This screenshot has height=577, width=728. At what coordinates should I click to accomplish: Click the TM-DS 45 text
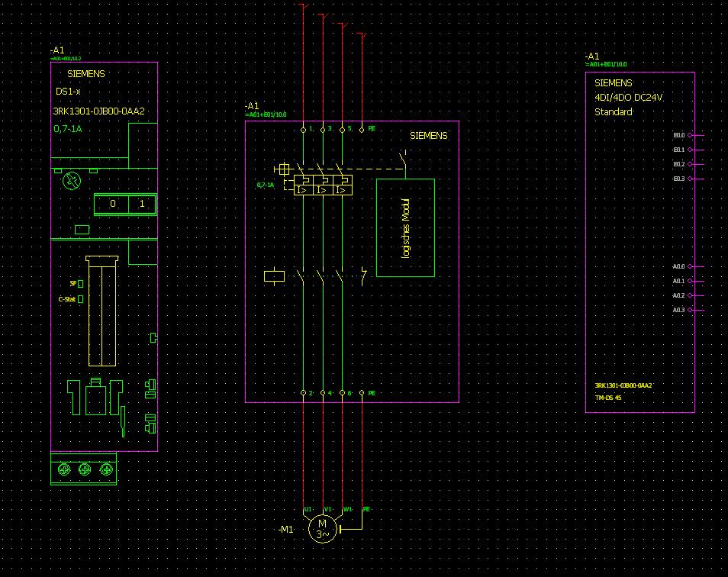[x=608, y=398]
